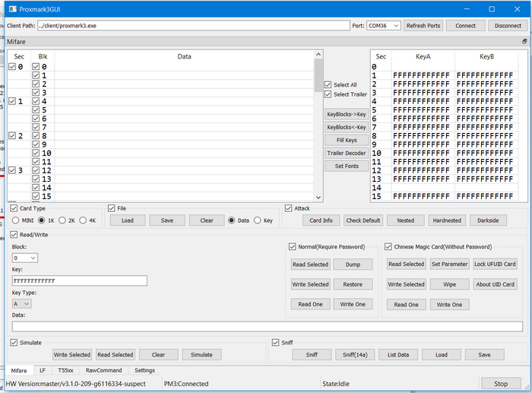Select the 4K card type radio button

point(84,220)
